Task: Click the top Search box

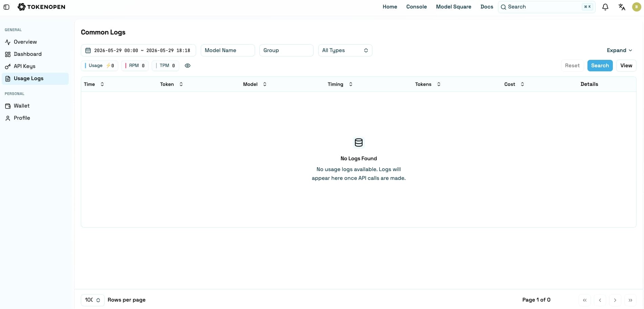Action: coord(546,7)
